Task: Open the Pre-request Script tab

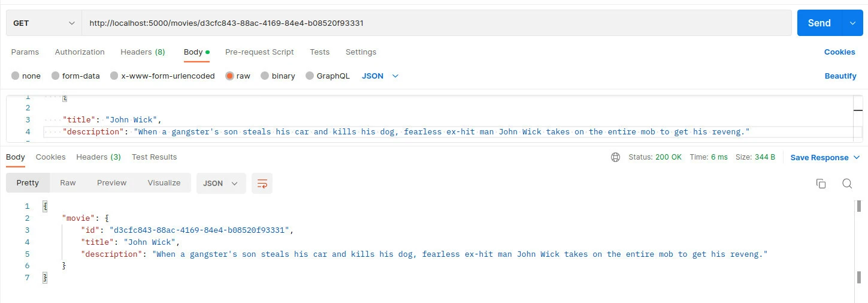Action: click(259, 52)
